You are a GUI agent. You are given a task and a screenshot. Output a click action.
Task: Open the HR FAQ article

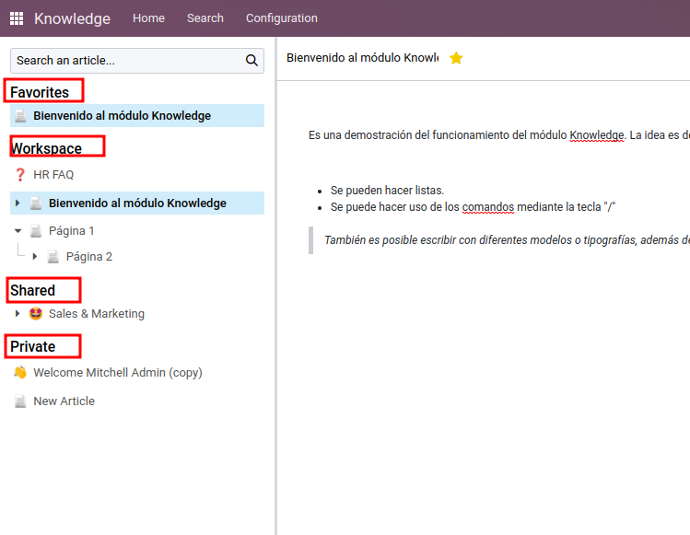coord(54,175)
